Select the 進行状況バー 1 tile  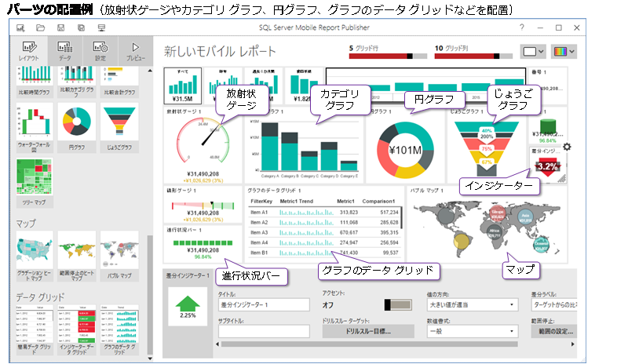pos(203,244)
